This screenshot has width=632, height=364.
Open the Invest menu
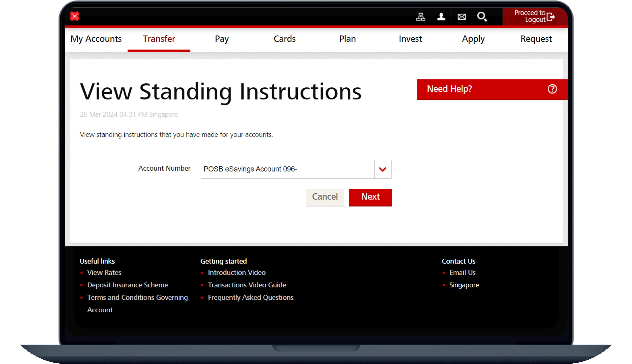(410, 39)
